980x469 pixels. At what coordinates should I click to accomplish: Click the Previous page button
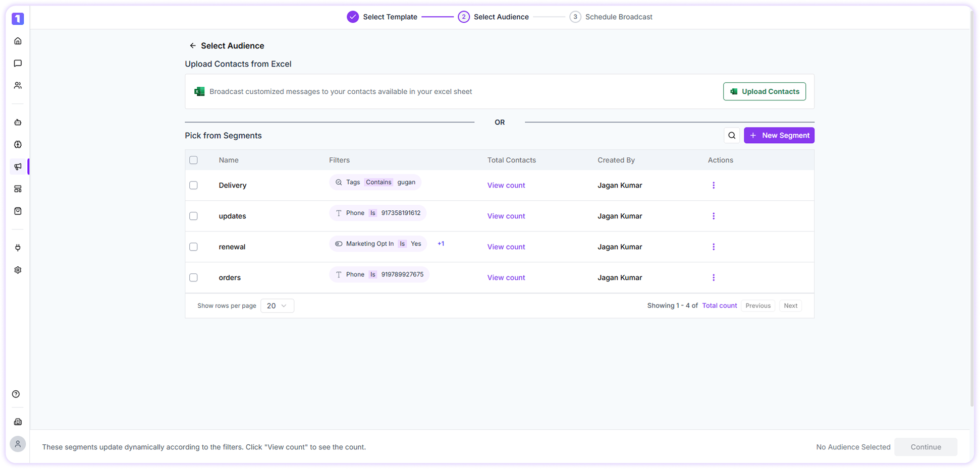[758, 306]
